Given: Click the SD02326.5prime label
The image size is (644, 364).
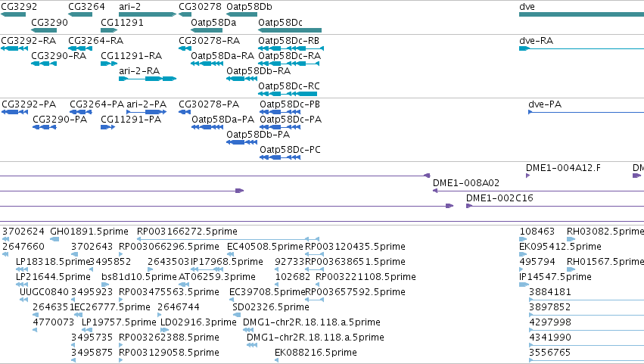Looking at the screenshot, I should tap(271, 307).
